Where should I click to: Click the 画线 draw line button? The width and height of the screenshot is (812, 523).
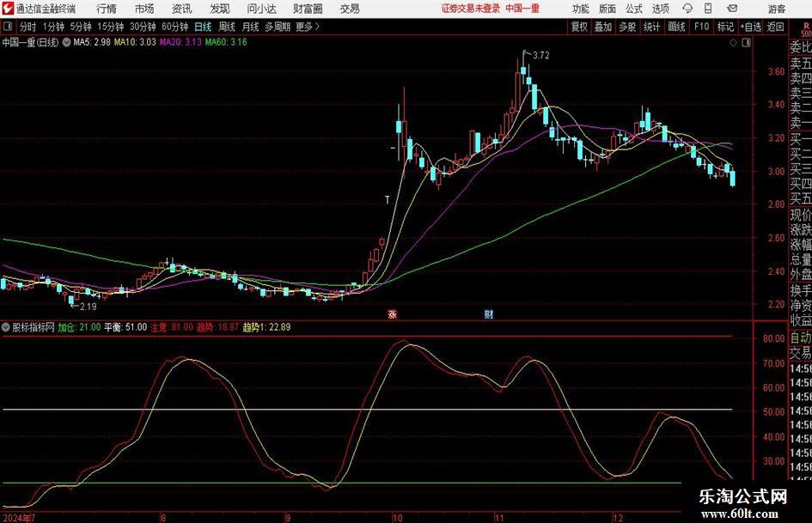coord(676,27)
